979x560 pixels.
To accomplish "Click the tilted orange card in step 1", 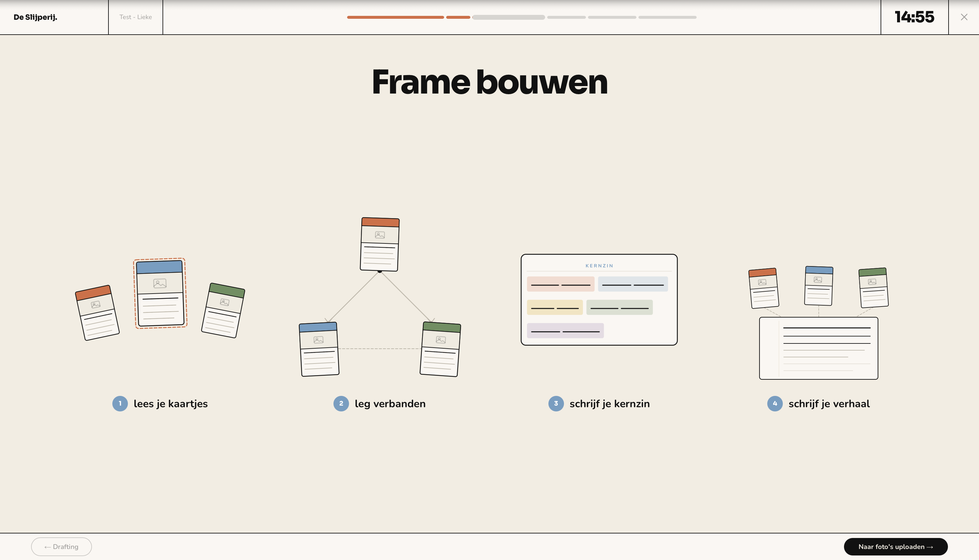I will [97, 313].
